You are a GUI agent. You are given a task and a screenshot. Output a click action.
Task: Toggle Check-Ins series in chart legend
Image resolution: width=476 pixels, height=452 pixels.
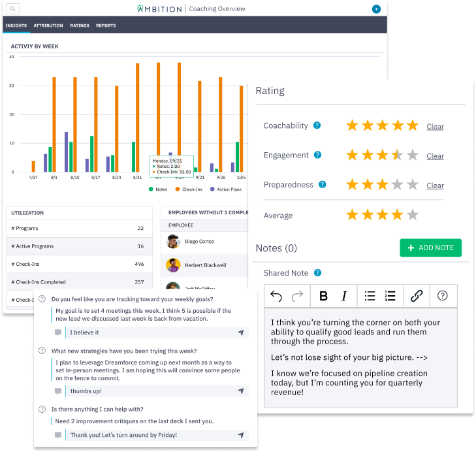[188, 189]
